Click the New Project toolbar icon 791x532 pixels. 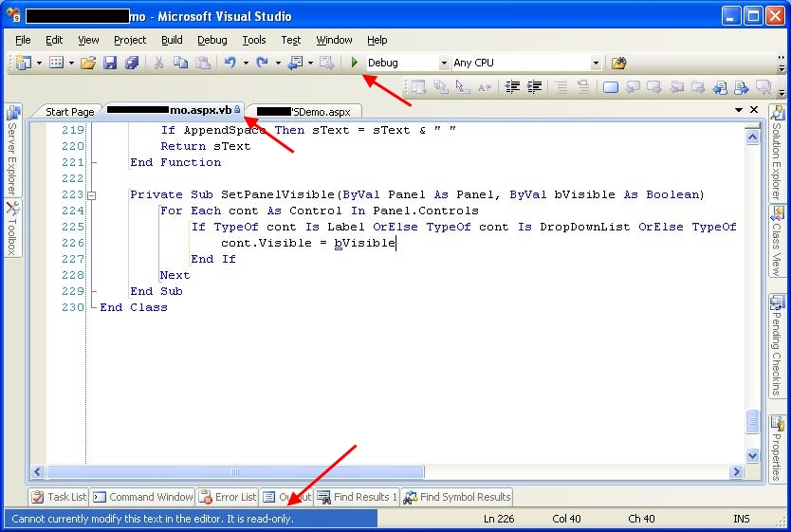click(x=23, y=63)
